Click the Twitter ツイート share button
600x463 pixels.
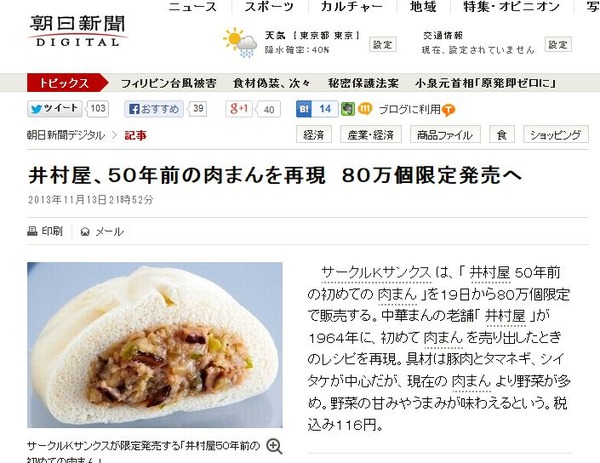[54, 109]
